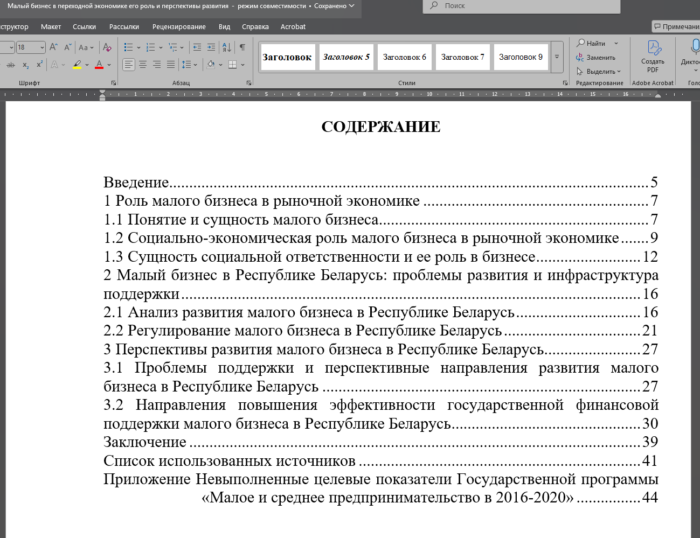Open Styles pane launcher in Стили group
Viewport: 700px width, 538px height.
565,83
